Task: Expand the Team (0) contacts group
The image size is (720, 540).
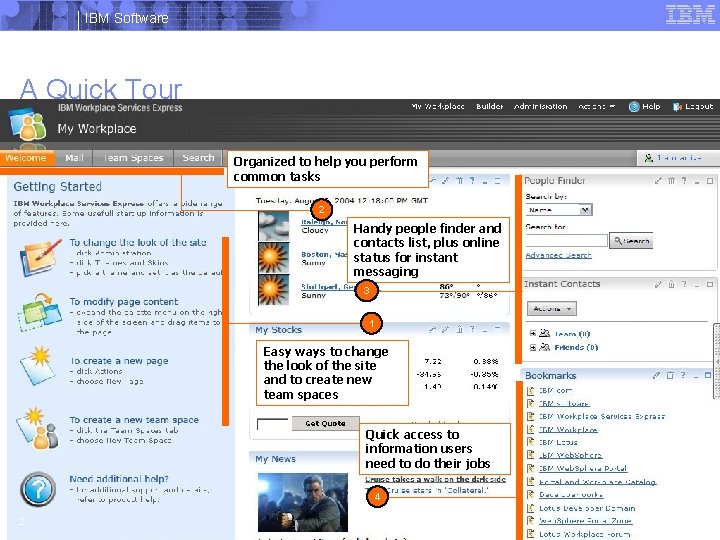Action: (533, 333)
